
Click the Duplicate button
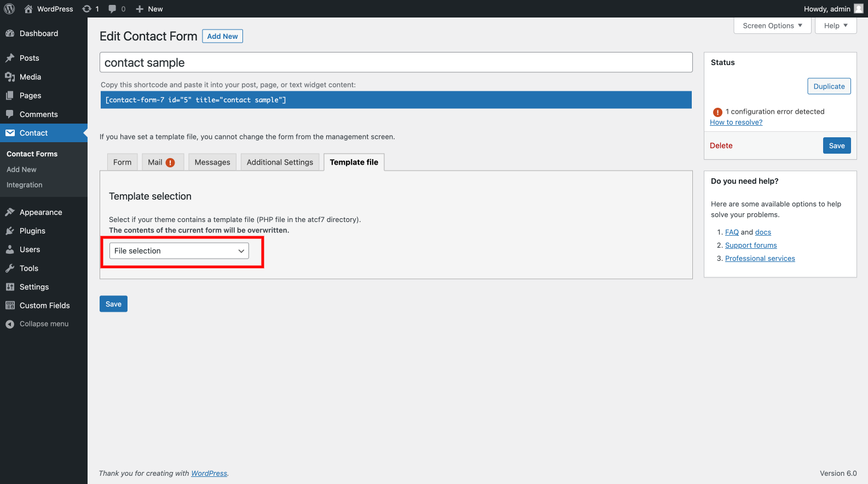click(x=829, y=86)
